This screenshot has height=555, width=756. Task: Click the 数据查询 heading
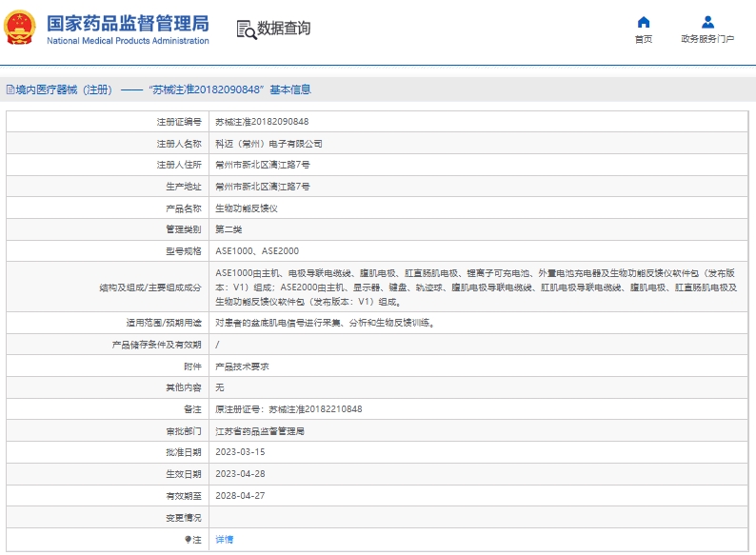[x=284, y=29]
